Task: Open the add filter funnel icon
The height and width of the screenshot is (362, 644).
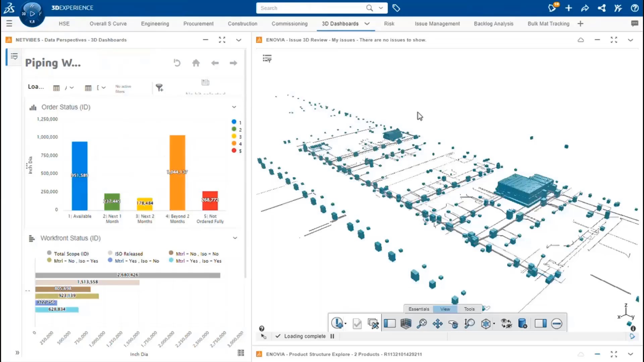Action: [x=159, y=87]
